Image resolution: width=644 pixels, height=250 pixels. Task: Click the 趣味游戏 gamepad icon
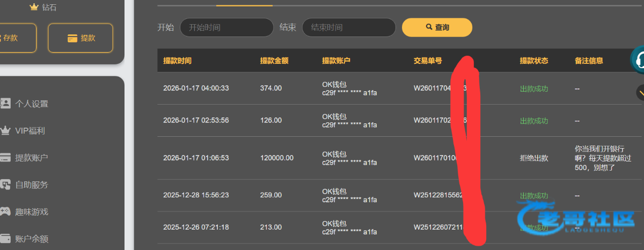pyautogui.click(x=5, y=211)
